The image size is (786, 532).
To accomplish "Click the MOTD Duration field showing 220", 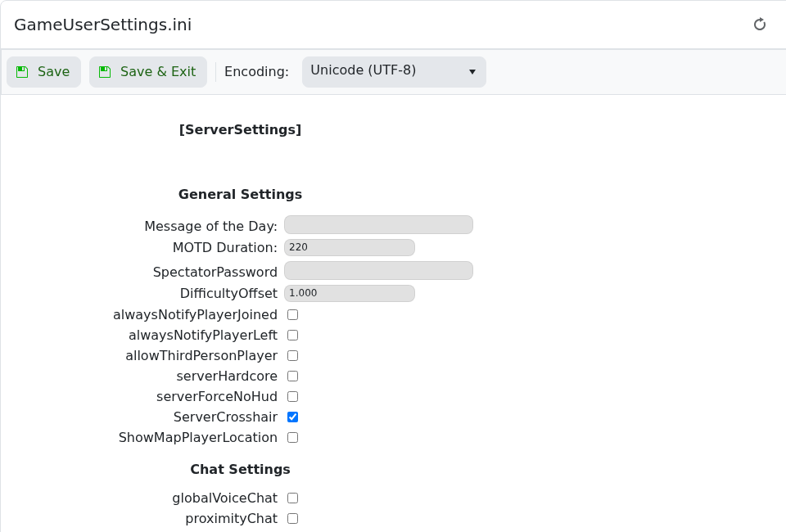I will click(350, 247).
